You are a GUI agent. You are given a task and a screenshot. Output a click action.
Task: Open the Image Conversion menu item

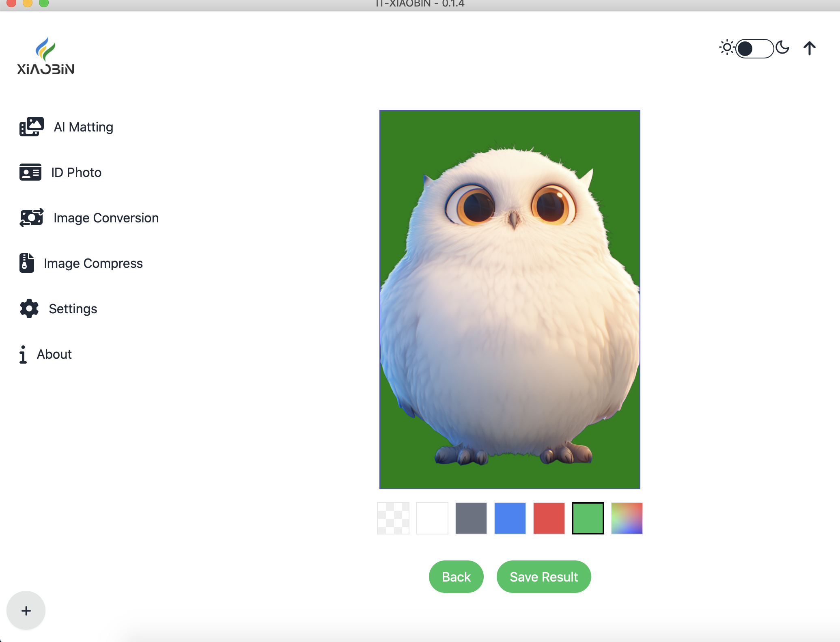click(106, 218)
